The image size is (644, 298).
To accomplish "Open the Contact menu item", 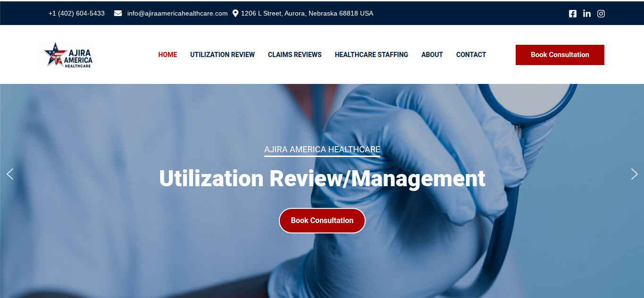I will (471, 55).
